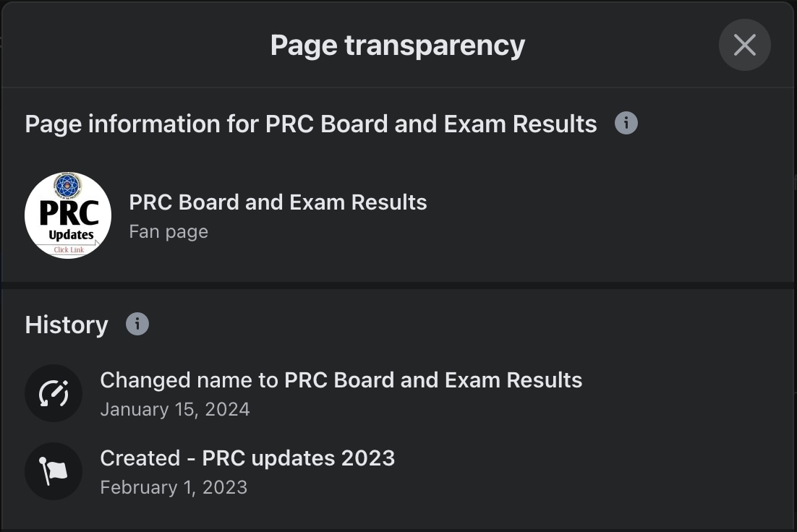
Task: Click the 'Fan page' category label
Action: pos(169,232)
